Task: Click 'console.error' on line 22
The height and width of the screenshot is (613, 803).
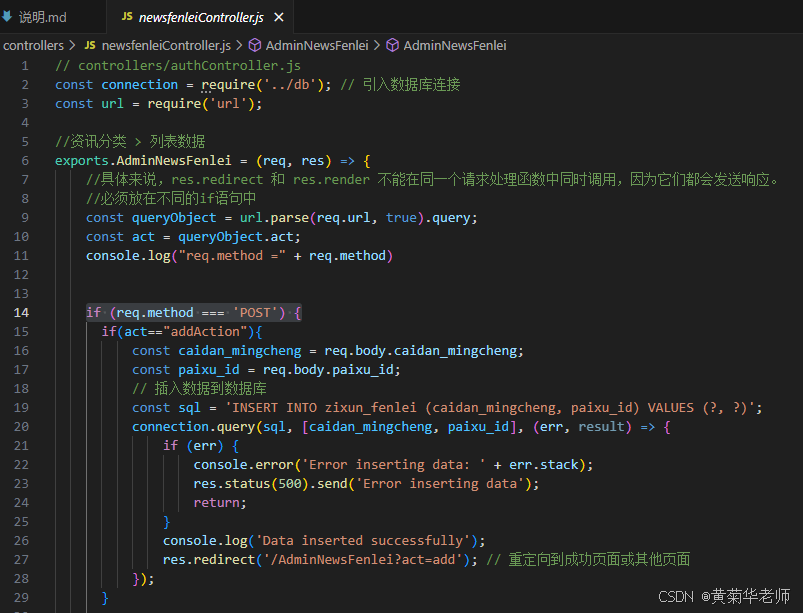Action: [x=244, y=464]
